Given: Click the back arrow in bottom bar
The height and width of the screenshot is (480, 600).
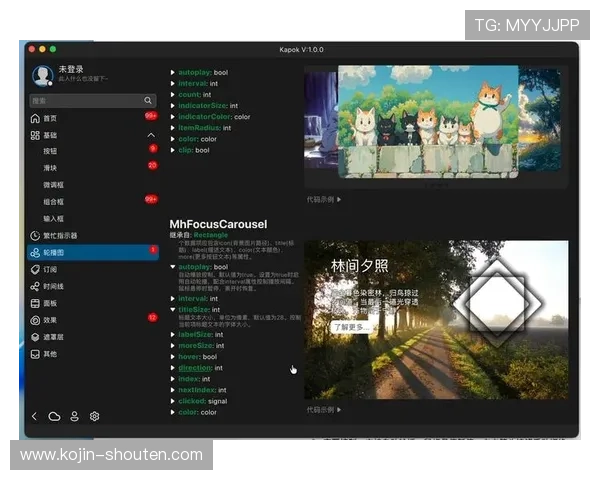Looking at the screenshot, I should pos(35,416).
